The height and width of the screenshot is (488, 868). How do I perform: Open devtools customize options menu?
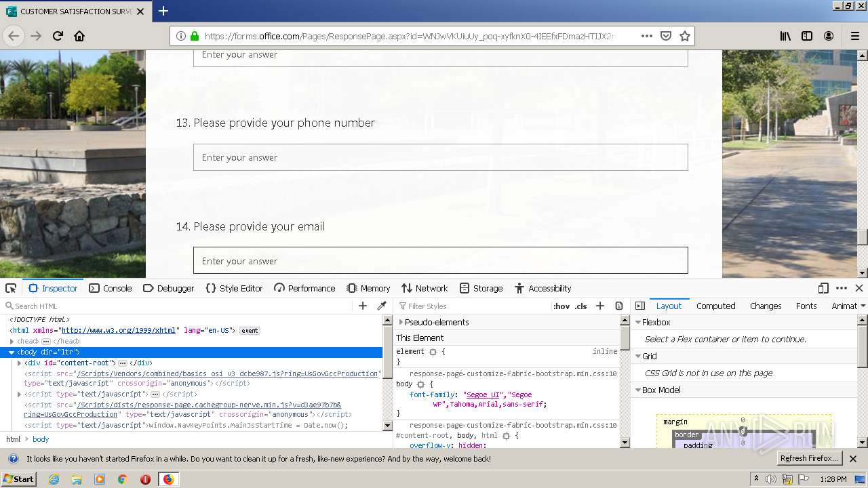[842, 288]
